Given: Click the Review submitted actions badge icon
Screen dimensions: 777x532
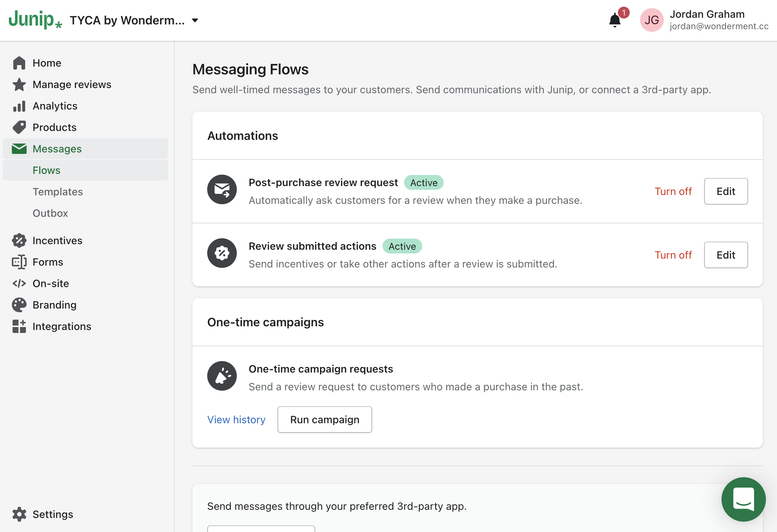Looking at the screenshot, I should pos(222,253).
